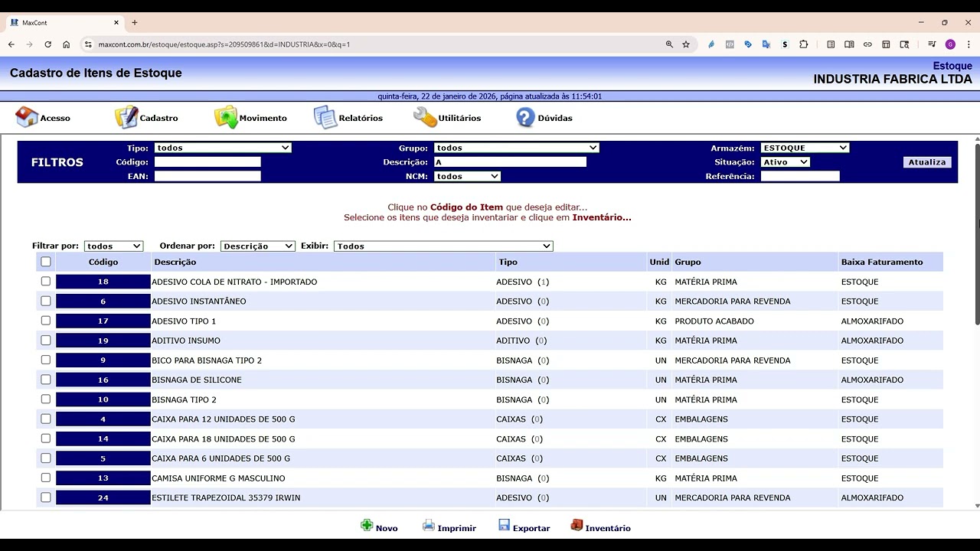
Task: Open browser zoom magnifier icon in address bar
Action: 669,44
